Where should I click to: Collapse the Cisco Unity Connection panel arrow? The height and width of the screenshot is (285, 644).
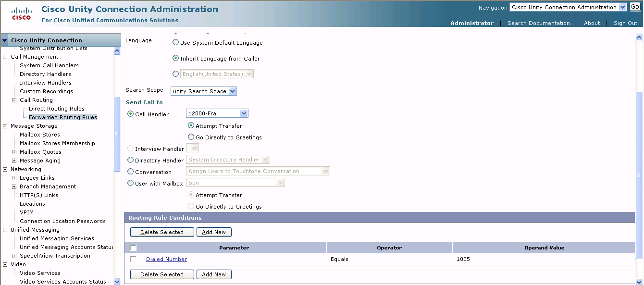tap(5, 40)
